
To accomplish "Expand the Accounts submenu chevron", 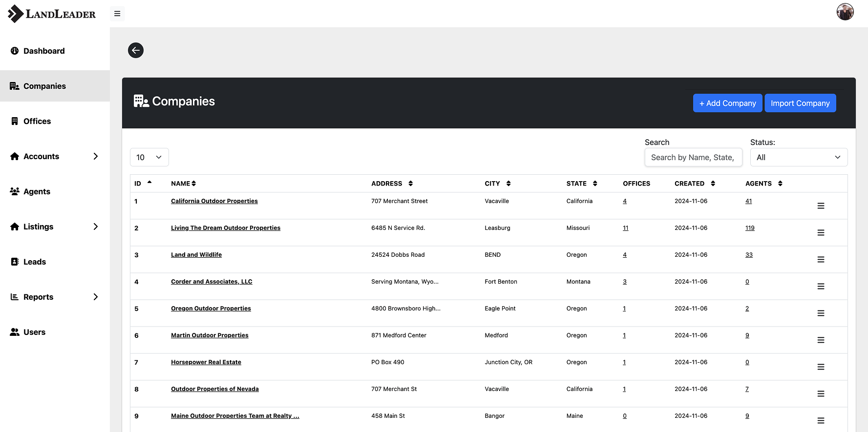I will [96, 156].
